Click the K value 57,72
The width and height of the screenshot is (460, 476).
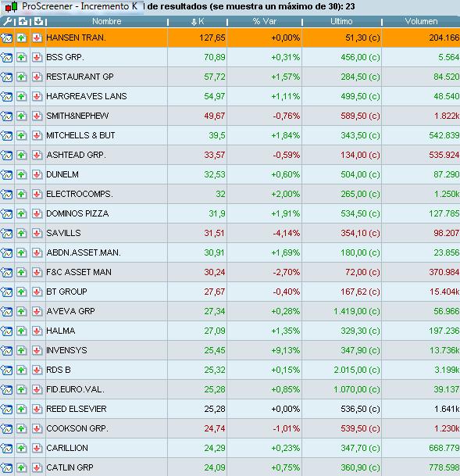tap(215, 77)
